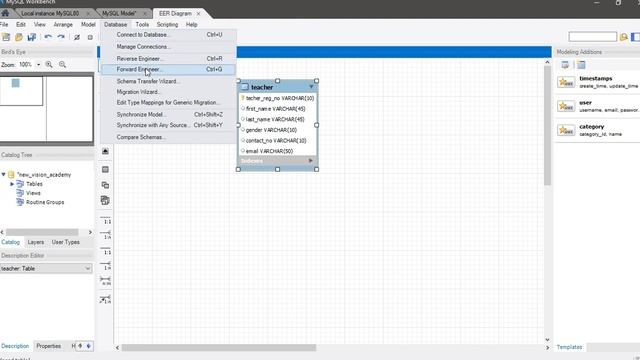Toggle the align-to-grid toolbar icon
Screen dimensions: 640x360
coord(90,38)
